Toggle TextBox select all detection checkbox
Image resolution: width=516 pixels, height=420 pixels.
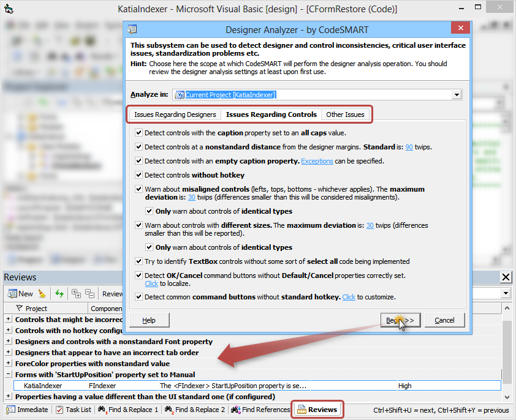pos(139,261)
